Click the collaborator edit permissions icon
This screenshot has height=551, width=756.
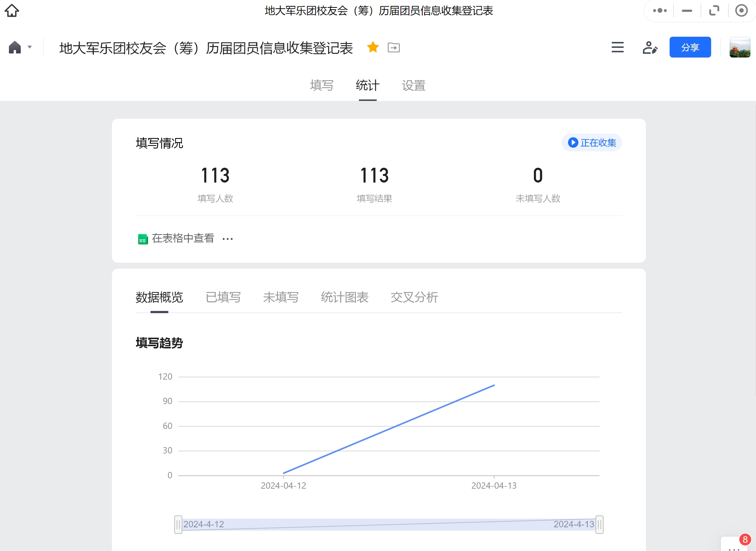(650, 47)
